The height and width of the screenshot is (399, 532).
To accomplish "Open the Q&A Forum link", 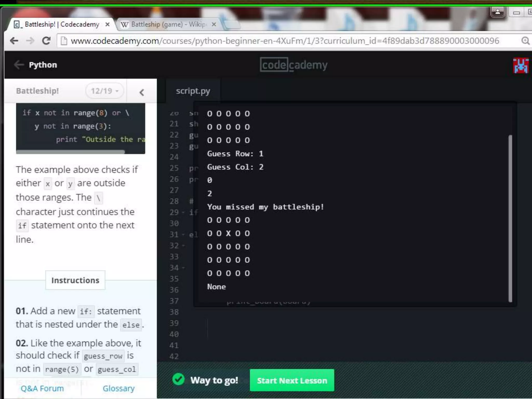I will (x=42, y=388).
